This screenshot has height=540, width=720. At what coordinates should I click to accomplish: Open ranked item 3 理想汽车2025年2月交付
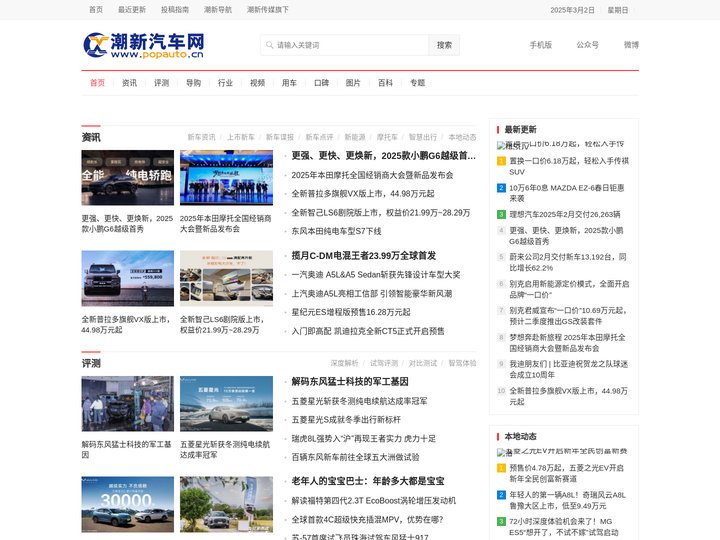(x=564, y=214)
